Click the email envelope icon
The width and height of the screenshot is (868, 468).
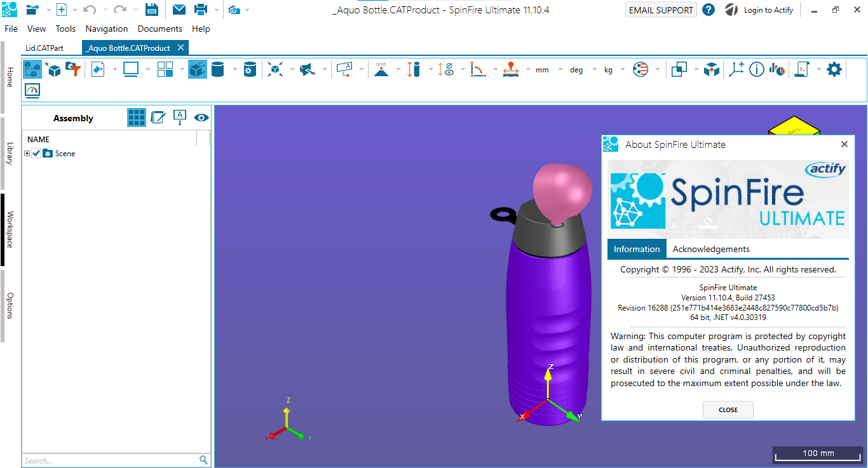(x=179, y=10)
